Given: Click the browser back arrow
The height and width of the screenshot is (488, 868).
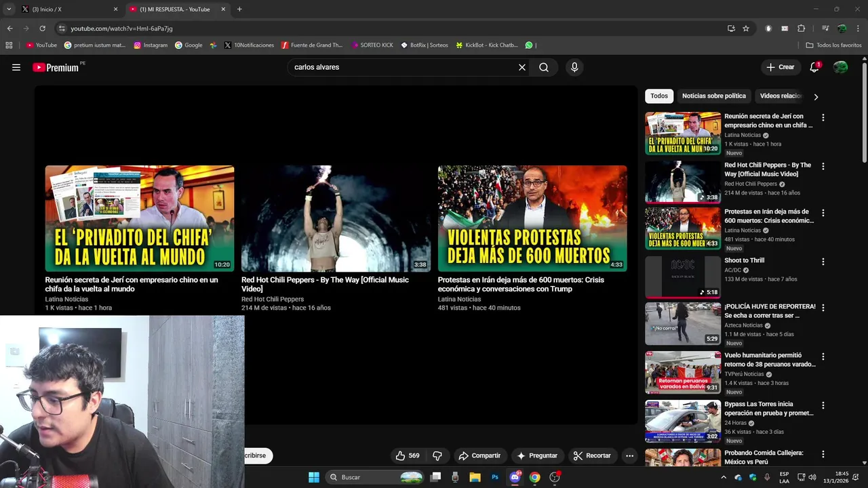Looking at the screenshot, I should (x=9, y=28).
